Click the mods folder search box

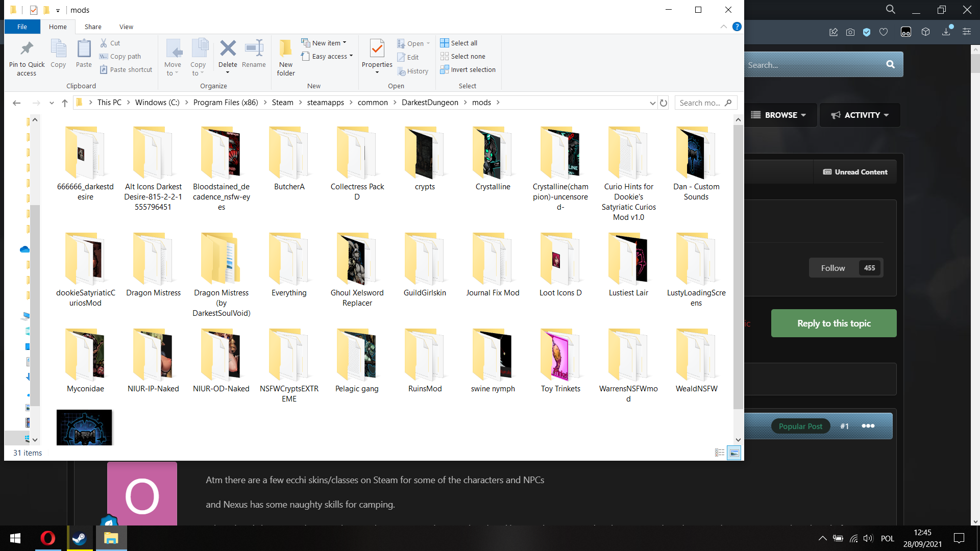click(x=706, y=103)
